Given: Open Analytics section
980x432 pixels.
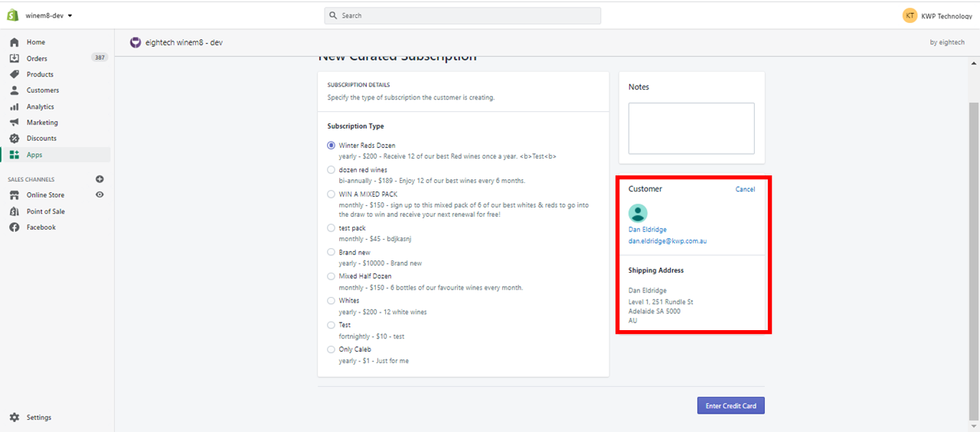Looking at the screenshot, I should pos(41,106).
